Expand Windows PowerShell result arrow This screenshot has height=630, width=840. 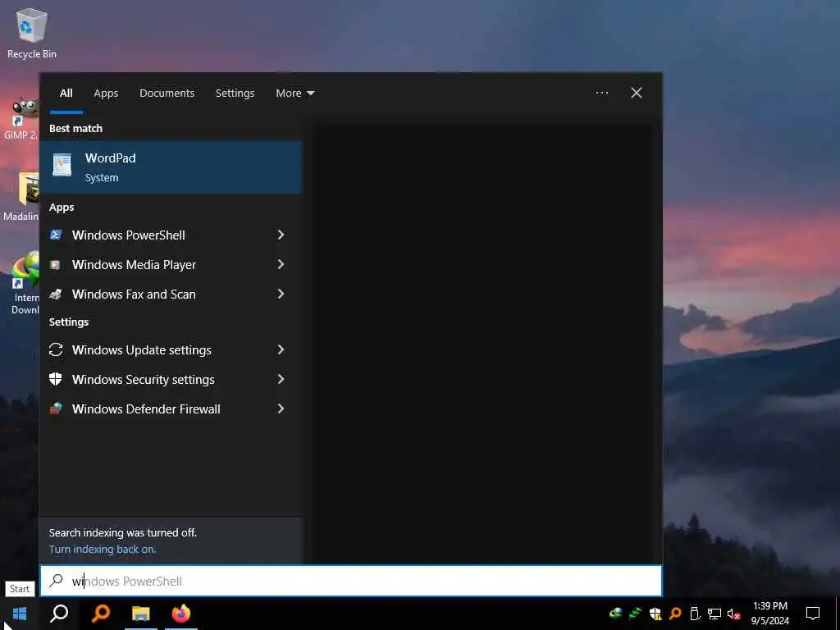tap(281, 235)
